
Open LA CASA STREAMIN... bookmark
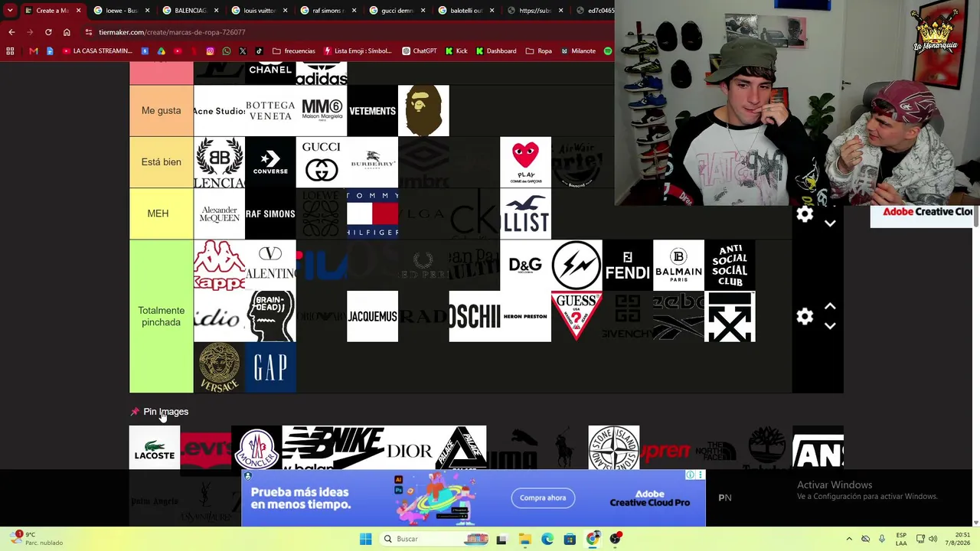click(97, 51)
